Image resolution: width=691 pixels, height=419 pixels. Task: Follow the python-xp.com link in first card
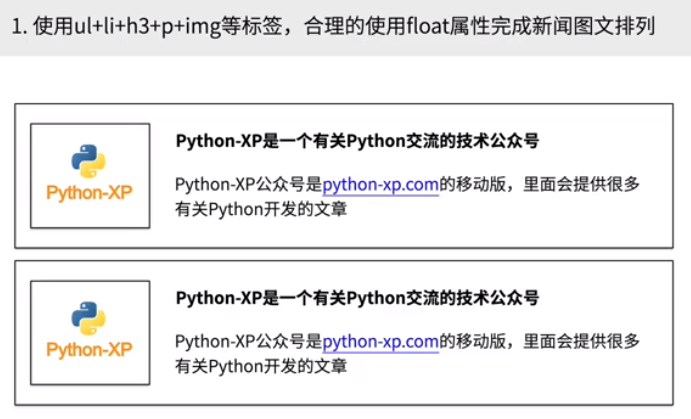click(380, 185)
